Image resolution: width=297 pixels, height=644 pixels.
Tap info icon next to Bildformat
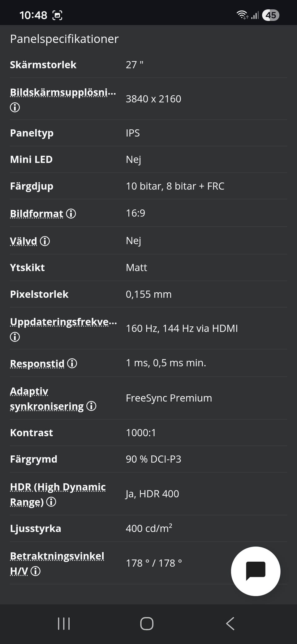pyautogui.click(x=71, y=214)
